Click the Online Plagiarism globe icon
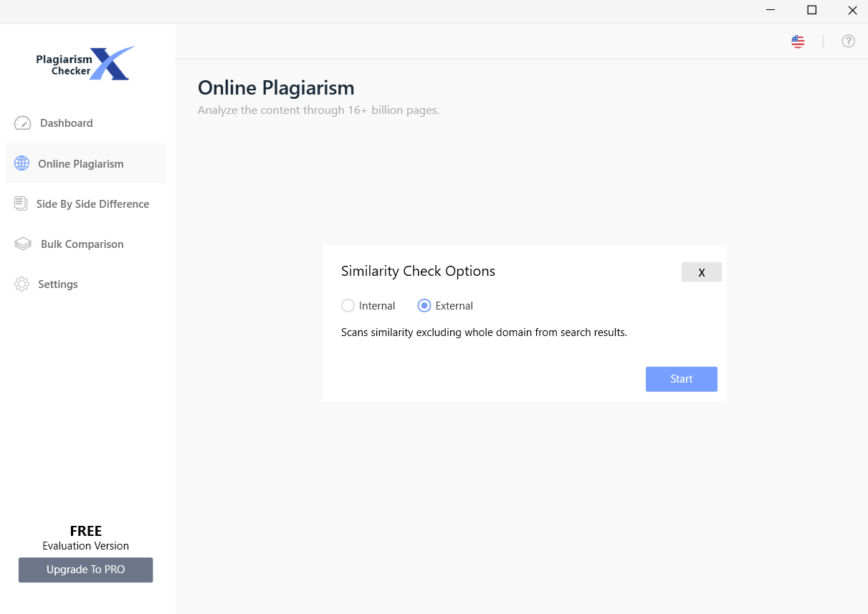 coord(22,163)
